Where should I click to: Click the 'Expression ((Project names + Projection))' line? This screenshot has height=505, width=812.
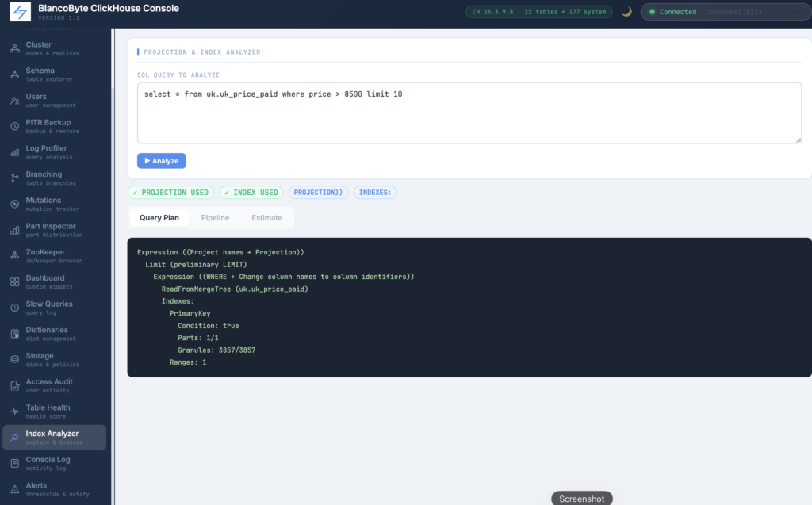click(x=220, y=252)
